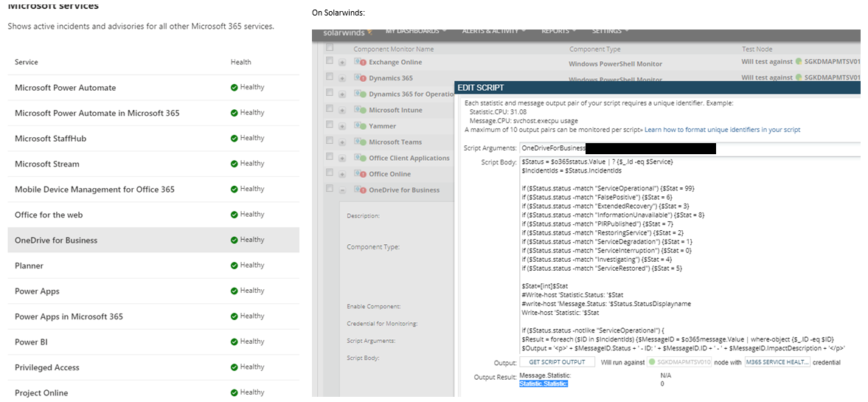Screen dimensions: 868x402
Task: Click green node status icon beside SGKDMAPMTSV010
Action: pos(652,363)
